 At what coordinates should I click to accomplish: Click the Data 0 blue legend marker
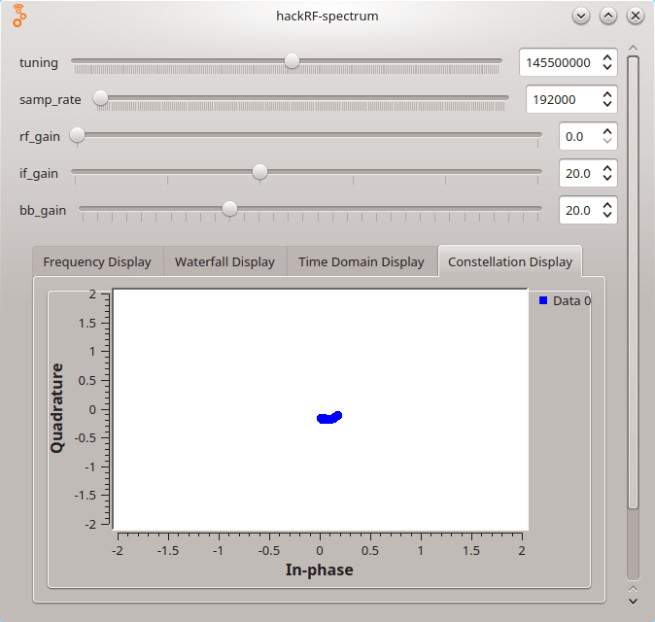coord(543,300)
